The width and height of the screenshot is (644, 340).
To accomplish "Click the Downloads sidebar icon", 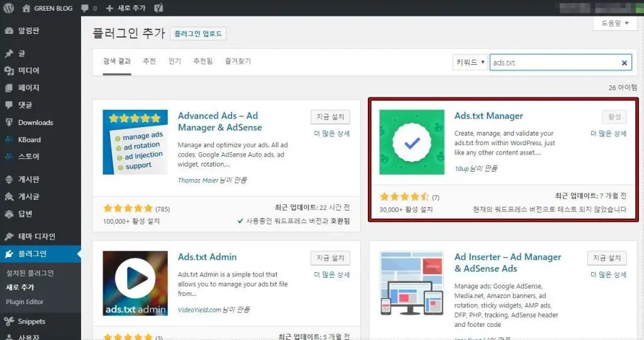I will pyautogui.click(x=9, y=123).
